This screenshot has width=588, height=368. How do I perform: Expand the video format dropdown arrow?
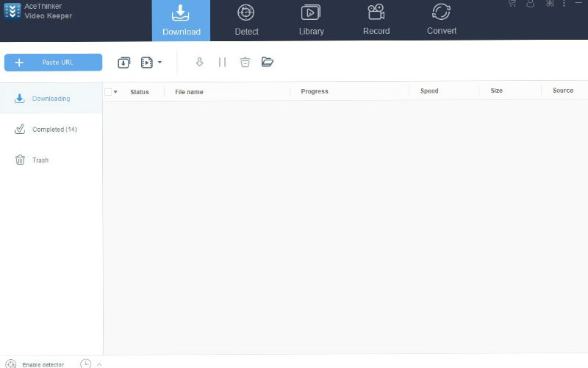(x=159, y=63)
